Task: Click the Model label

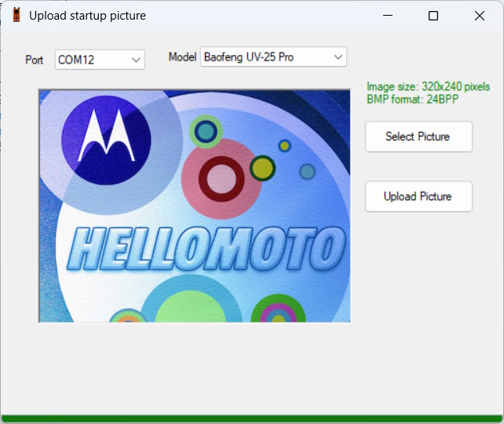Action: pyautogui.click(x=182, y=57)
